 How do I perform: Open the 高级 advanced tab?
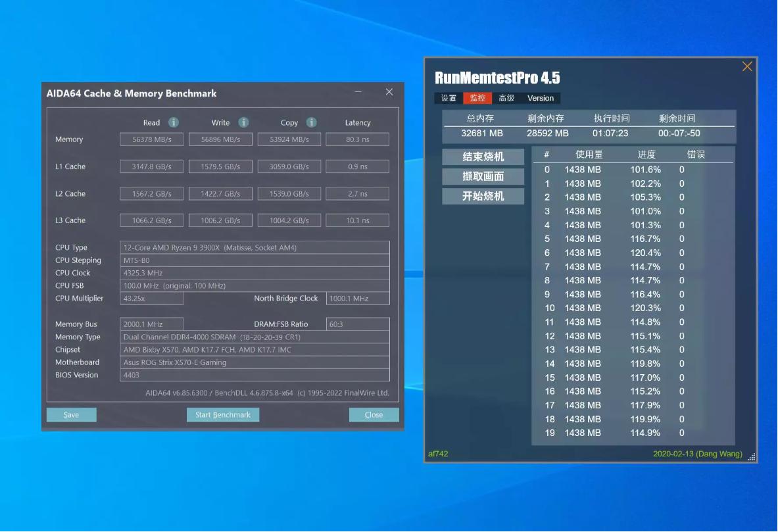[505, 98]
